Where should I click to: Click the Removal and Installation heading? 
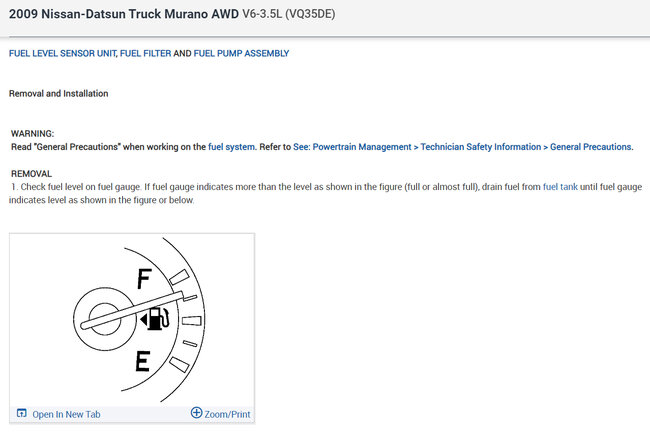click(x=58, y=94)
